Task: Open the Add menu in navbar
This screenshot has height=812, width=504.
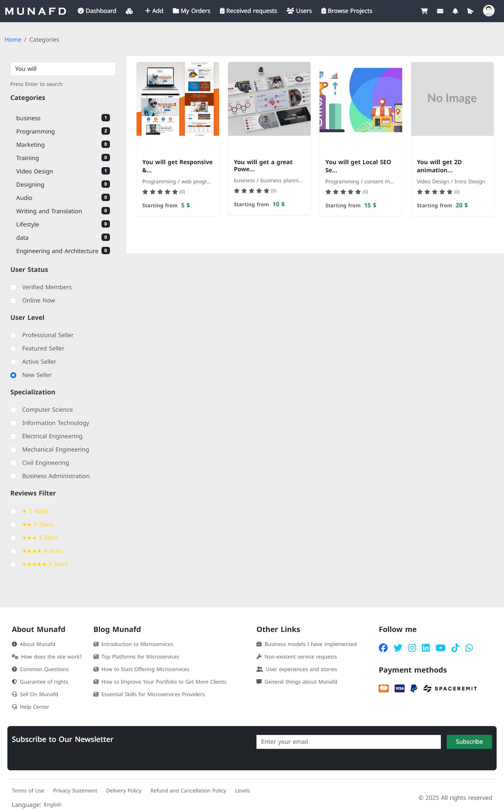Action: pyautogui.click(x=154, y=11)
